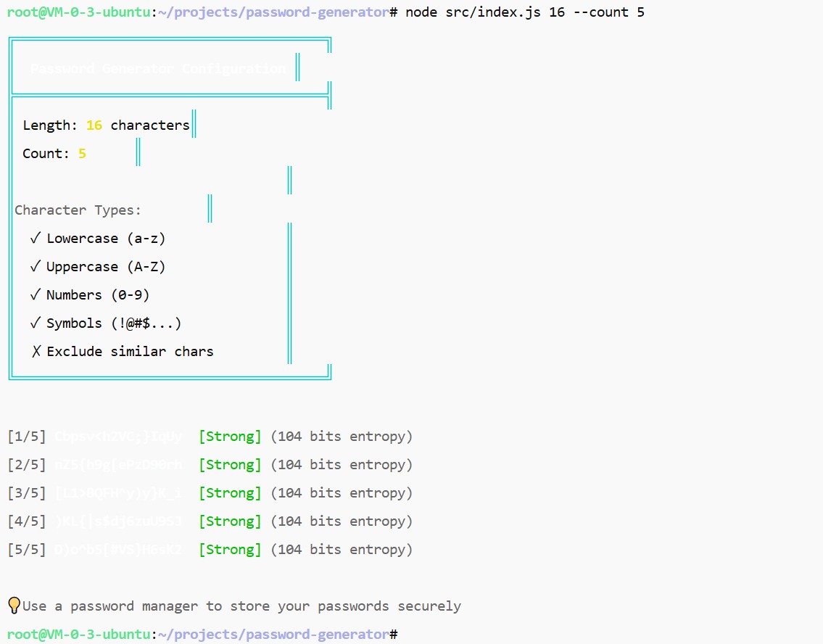Screen dimensions: 823x644
Task: Click the checkmark next to Numbers (0-9)
Action: 35,294
